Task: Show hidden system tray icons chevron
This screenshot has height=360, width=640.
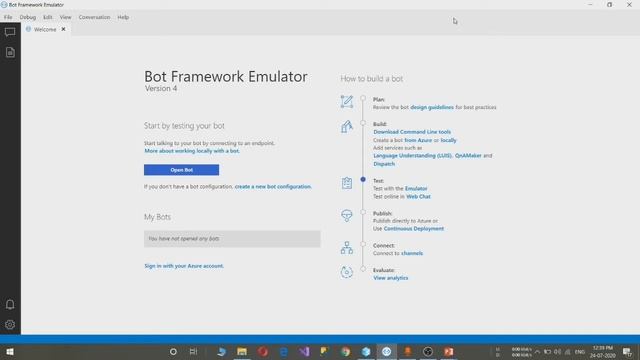Action: click(x=537, y=351)
